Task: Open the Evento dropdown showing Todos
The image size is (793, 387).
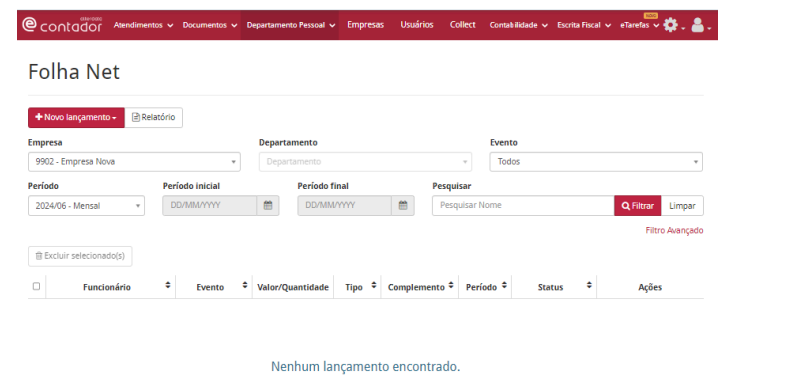Action: point(596,162)
